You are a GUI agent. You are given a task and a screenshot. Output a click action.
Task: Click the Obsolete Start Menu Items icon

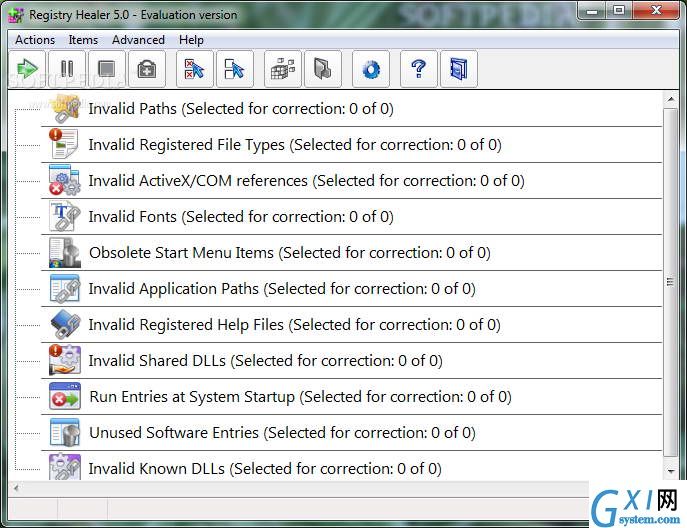(x=65, y=252)
